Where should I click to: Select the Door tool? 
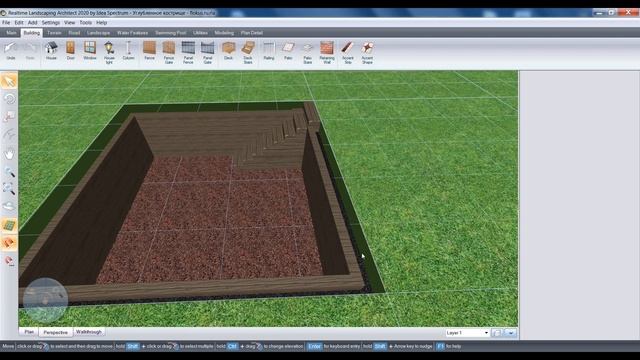tap(71, 51)
